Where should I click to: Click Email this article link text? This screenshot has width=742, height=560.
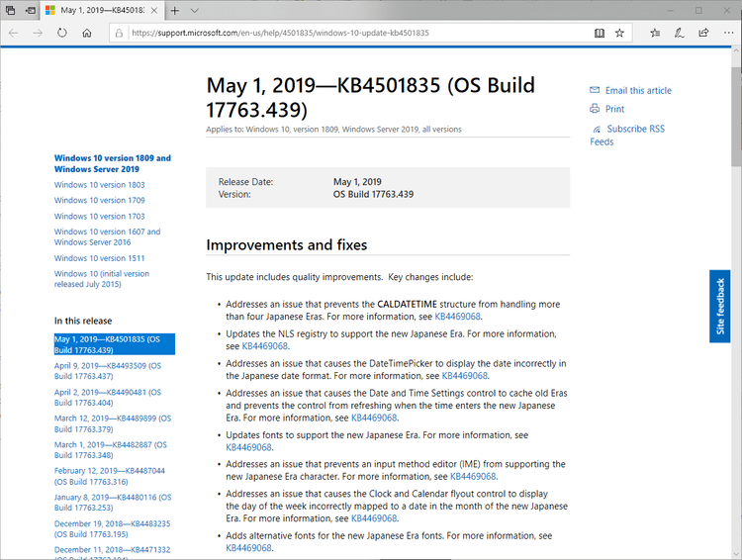[638, 90]
